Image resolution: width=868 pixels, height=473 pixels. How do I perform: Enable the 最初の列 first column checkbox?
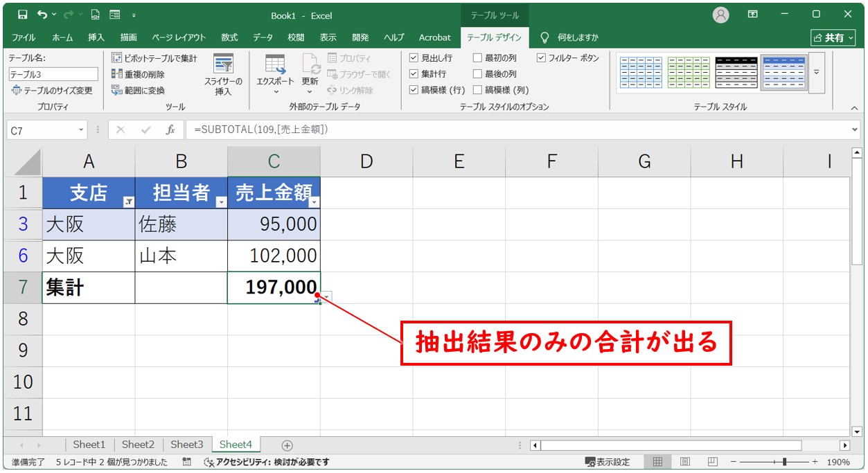pyautogui.click(x=477, y=58)
